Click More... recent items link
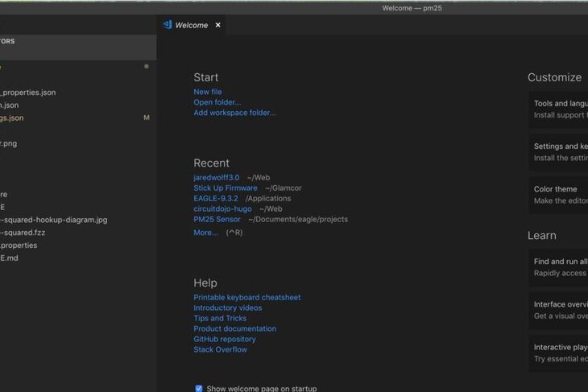This screenshot has width=588, height=392. pyautogui.click(x=205, y=233)
